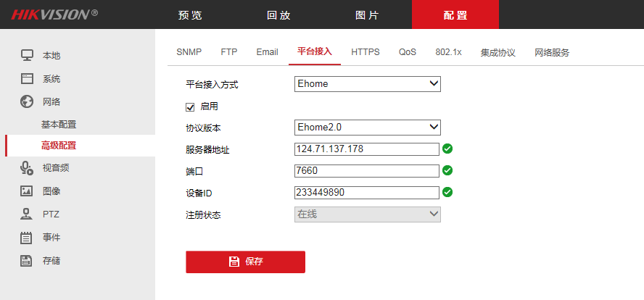
Task: Select 基本配置 in network submenu
Action: click(59, 125)
